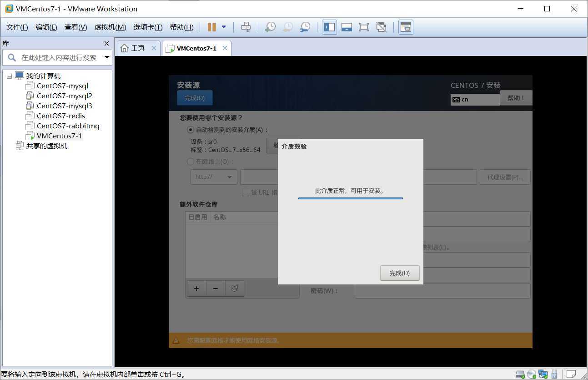Collapse the 我的计算机 tree node

pos(10,76)
